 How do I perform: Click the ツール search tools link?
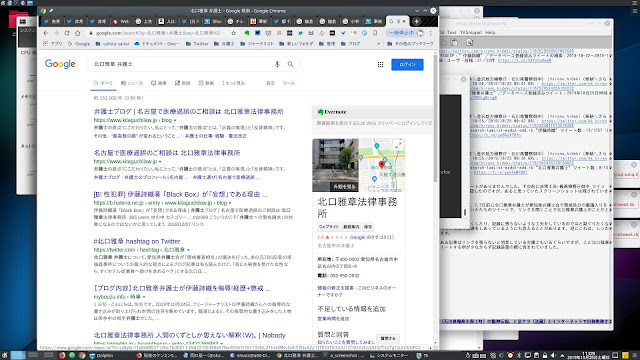(289, 83)
